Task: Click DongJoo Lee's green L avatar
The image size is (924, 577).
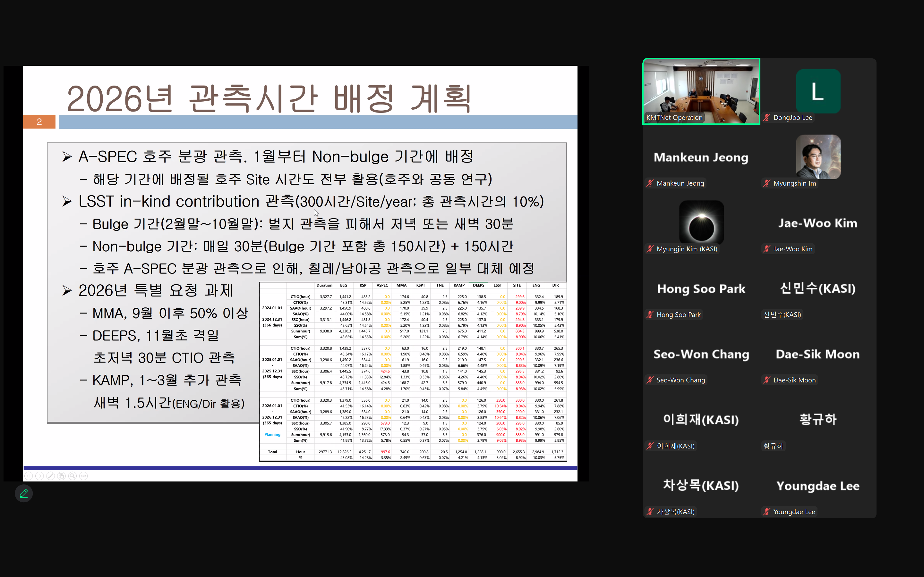Action: point(818,91)
